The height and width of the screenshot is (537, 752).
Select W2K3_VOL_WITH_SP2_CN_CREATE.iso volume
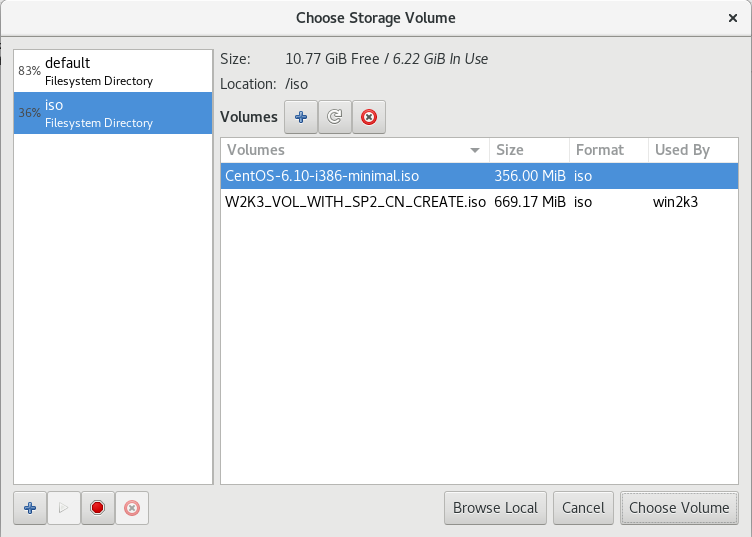tap(355, 201)
